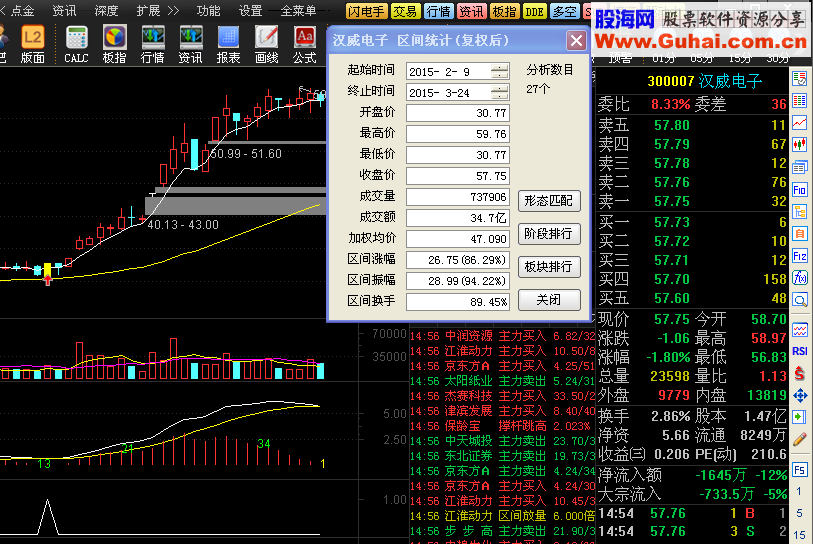Click the orange 自 self-select sidebar icon
This screenshot has width=813, height=544.
(800, 234)
